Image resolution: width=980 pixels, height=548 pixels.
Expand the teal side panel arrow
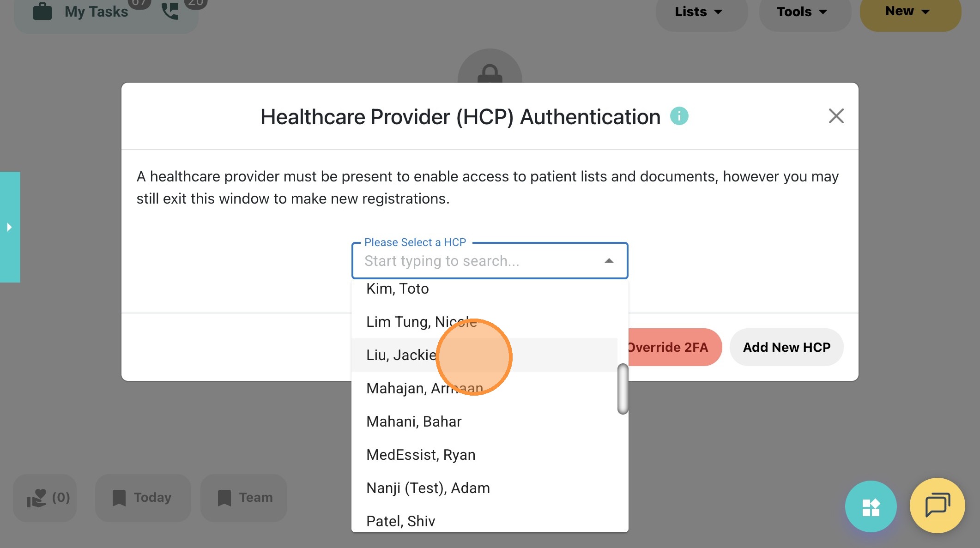[x=9, y=227]
